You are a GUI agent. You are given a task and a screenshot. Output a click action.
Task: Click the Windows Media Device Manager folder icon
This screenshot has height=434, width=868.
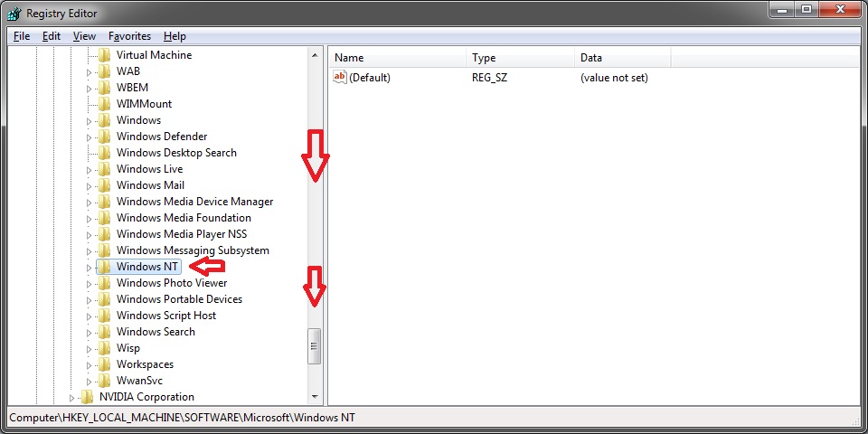[x=104, y=202]
